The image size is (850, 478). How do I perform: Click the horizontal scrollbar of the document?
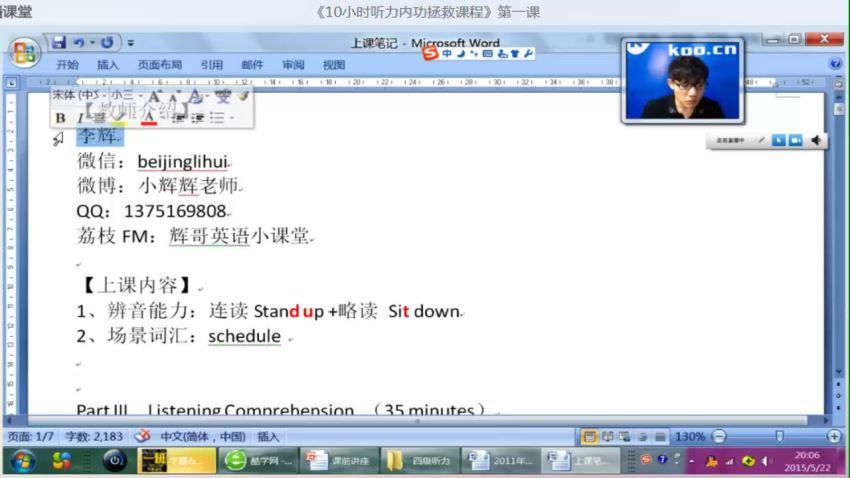pyautogui.click(x=417, y=421)
